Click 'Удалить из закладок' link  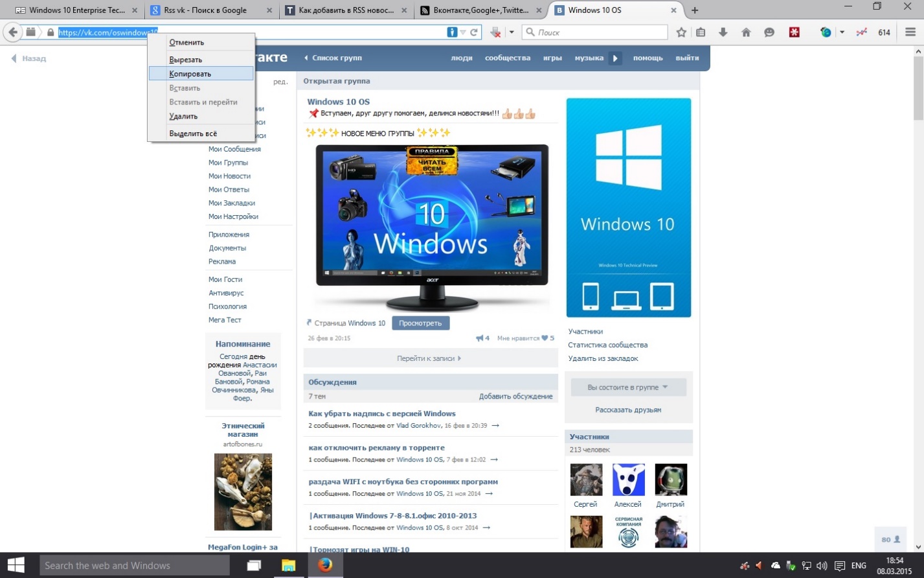pos(603,358)
